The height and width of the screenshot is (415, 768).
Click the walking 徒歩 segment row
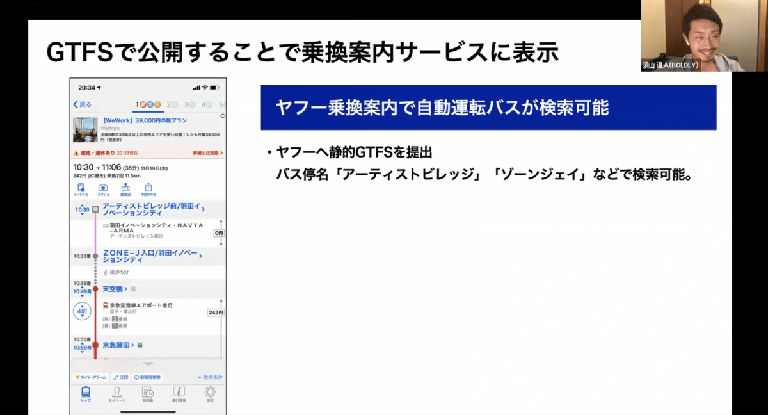pos(117,272)
